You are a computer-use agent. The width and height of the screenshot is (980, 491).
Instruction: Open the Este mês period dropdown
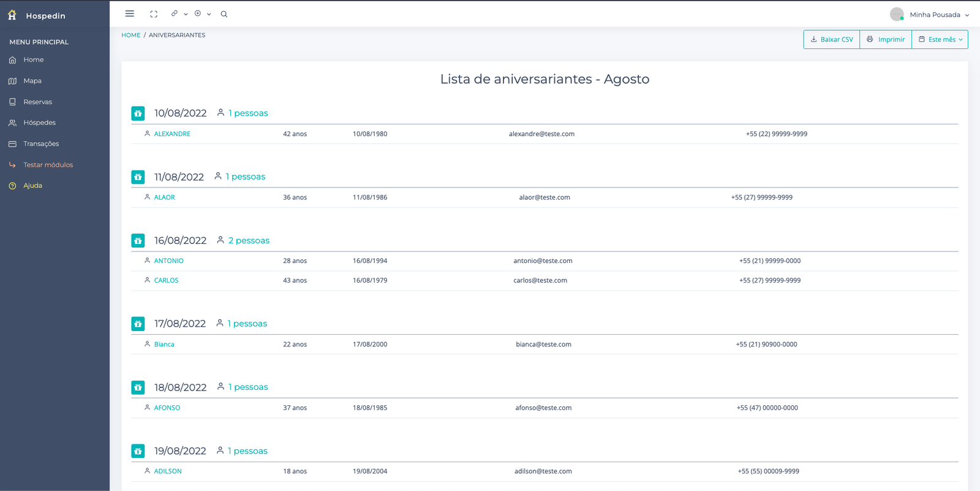[x=940, y=39]
